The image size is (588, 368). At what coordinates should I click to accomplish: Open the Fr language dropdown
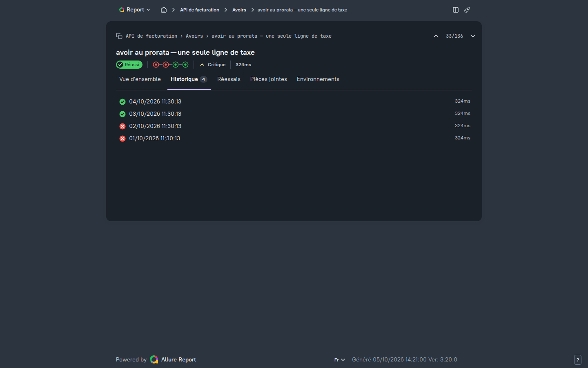click(x=340, y=360)
